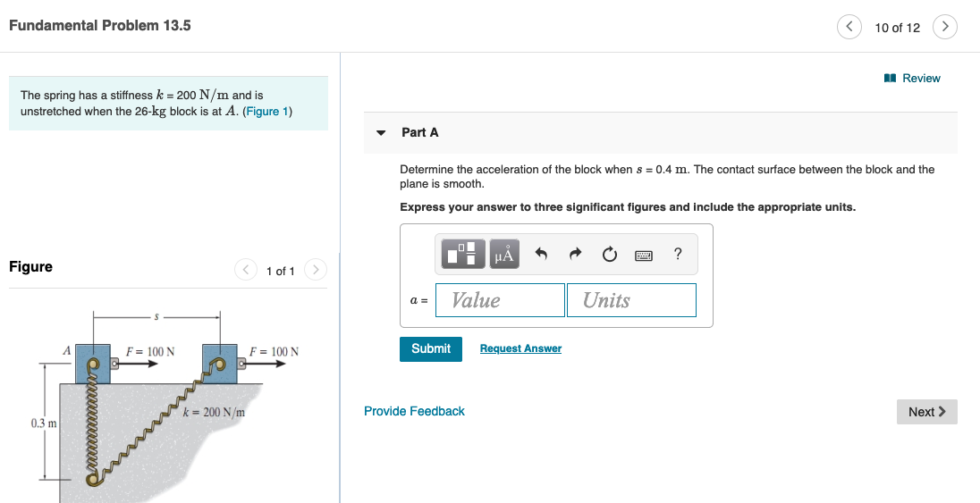980x503 pixels.
Task: Submit the answer
Action: [431, 348]
